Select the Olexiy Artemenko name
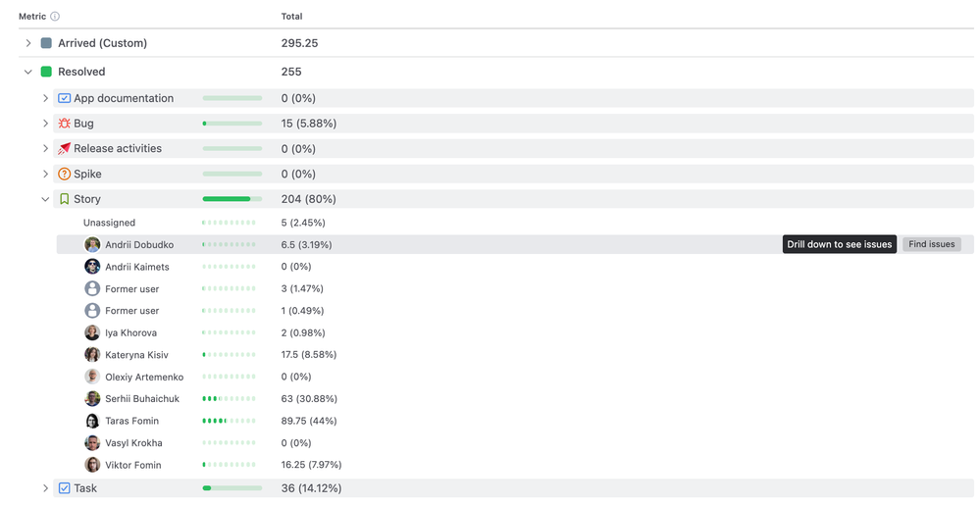This screenshot has height=507, width=980. coord(144,377)
